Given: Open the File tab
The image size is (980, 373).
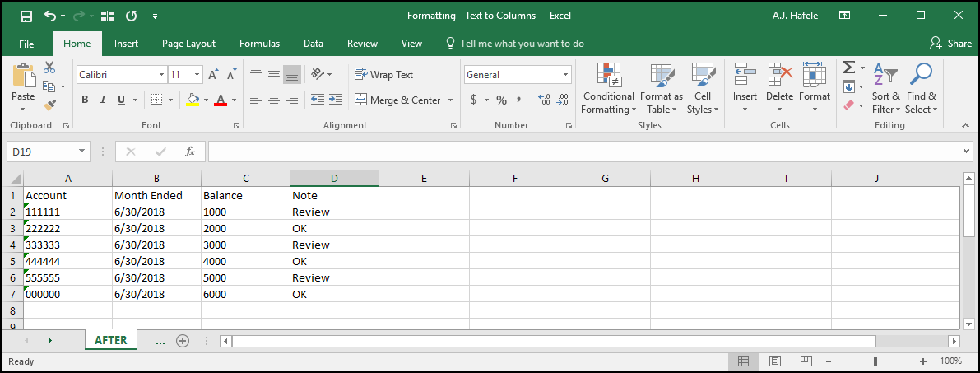Looking at the screenshot, I should point(26,43).
